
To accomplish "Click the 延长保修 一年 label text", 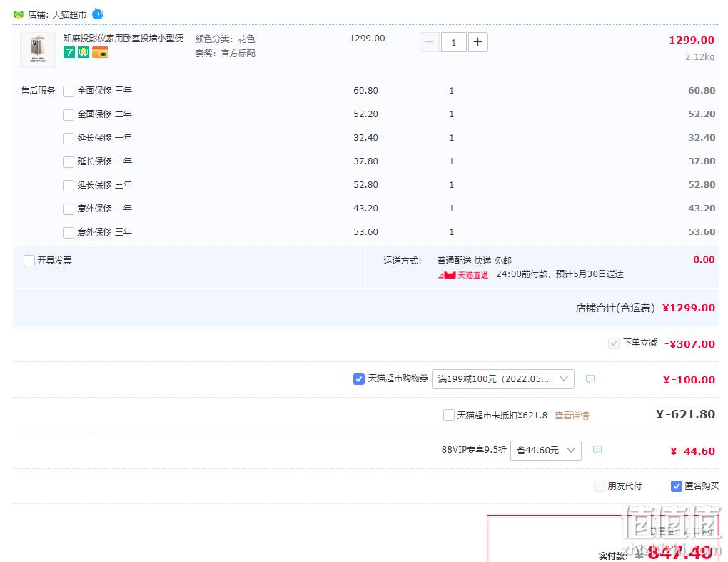I will 104,138.
